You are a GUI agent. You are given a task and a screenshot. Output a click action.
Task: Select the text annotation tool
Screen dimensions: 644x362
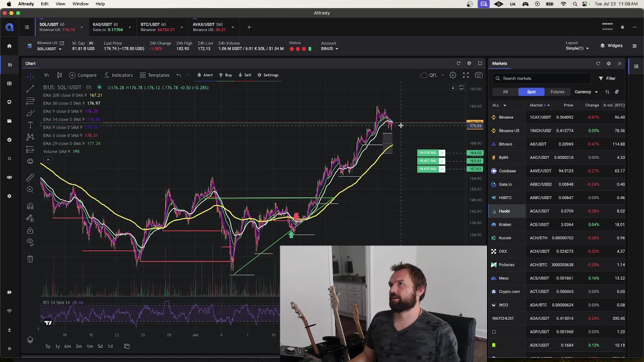coord(30,125)
